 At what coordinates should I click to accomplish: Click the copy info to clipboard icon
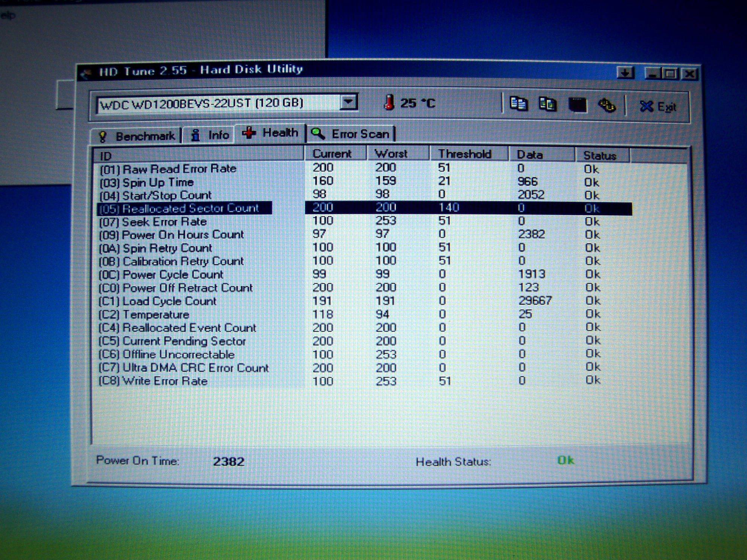pyautogui.click(x=518, y=104)
